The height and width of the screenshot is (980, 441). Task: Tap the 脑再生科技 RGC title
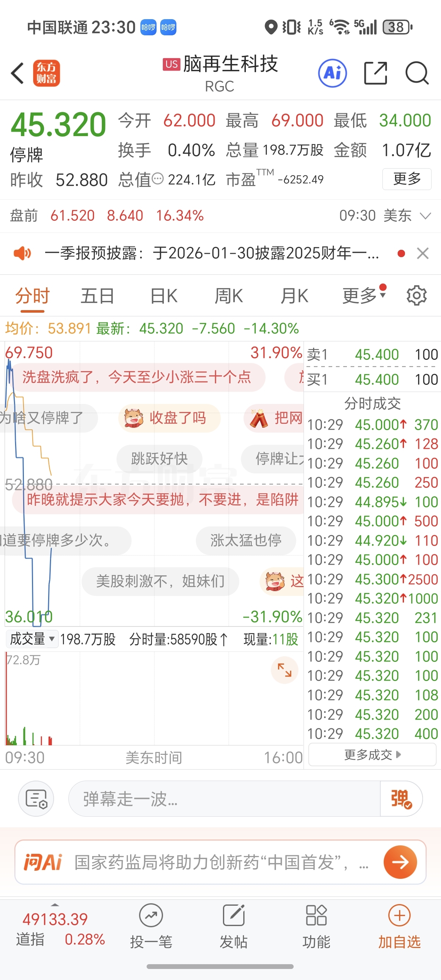221,73
